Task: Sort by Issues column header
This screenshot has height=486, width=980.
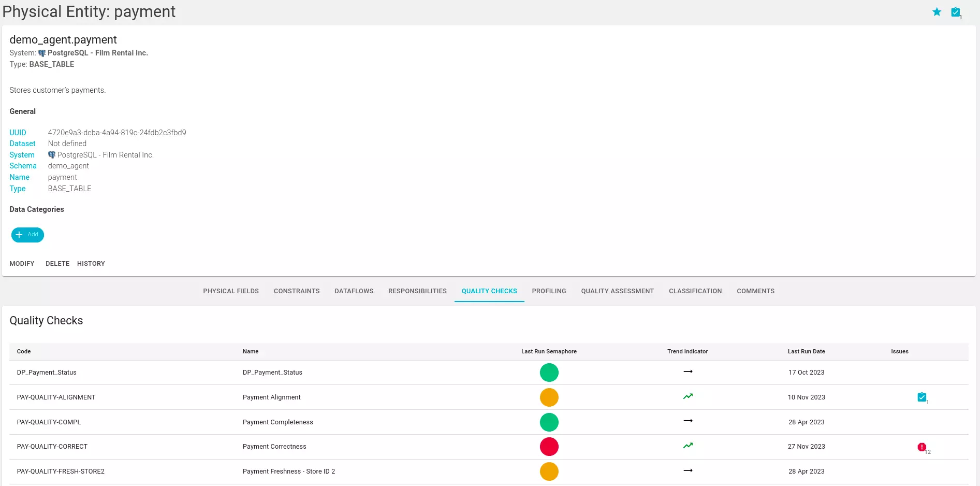Action: click(x=900, y=351)
